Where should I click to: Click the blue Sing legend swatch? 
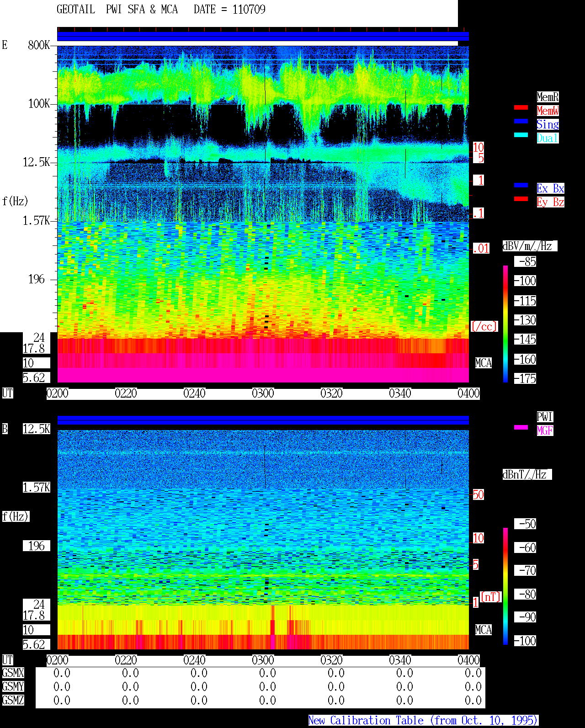(521, 121)
